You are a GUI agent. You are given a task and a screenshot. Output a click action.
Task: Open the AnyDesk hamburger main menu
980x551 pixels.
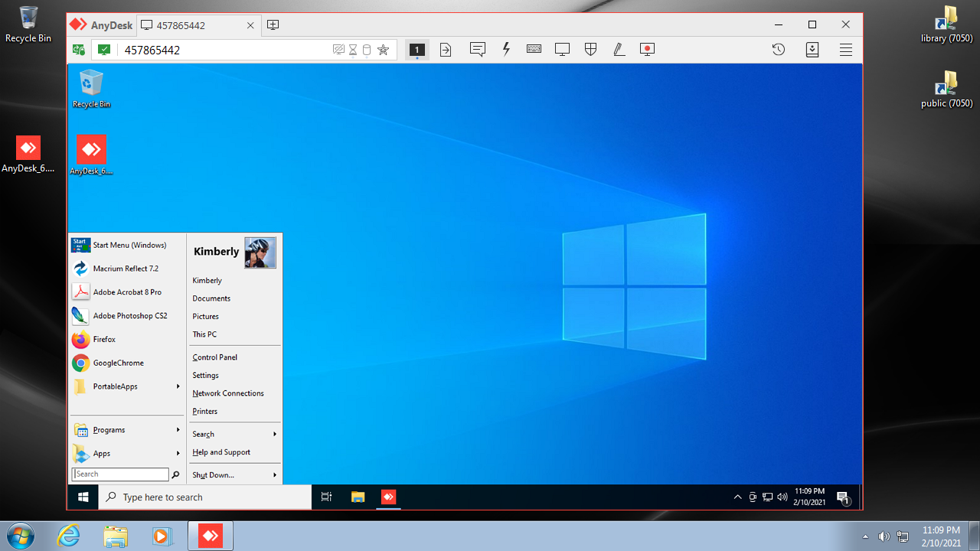pyautogui.click(x=846, y=50)
